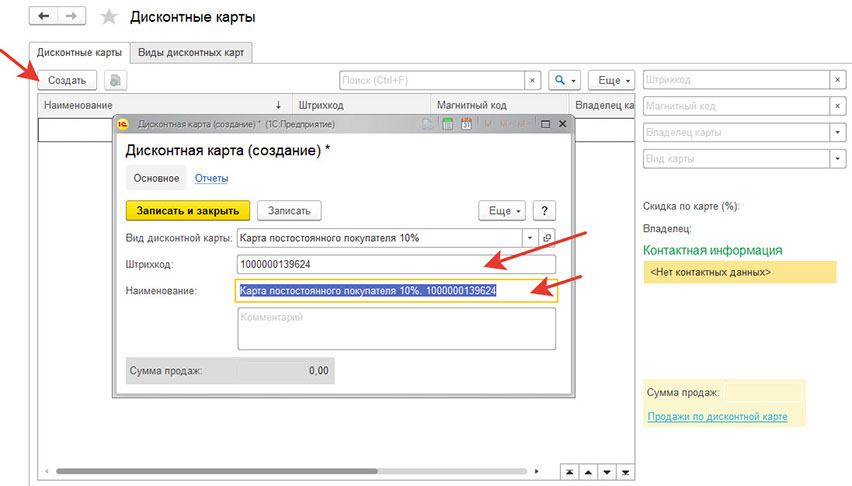
Task: Click the M- memory button in the dialog title bar
Action: (523, 124)
